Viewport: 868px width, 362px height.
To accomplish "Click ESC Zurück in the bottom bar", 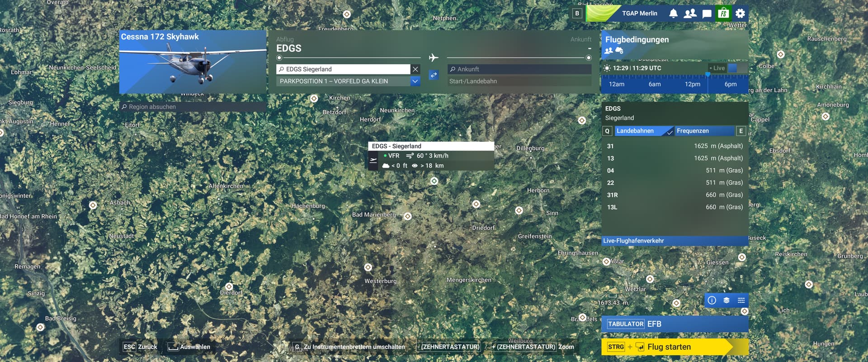I will click(140, 347).
